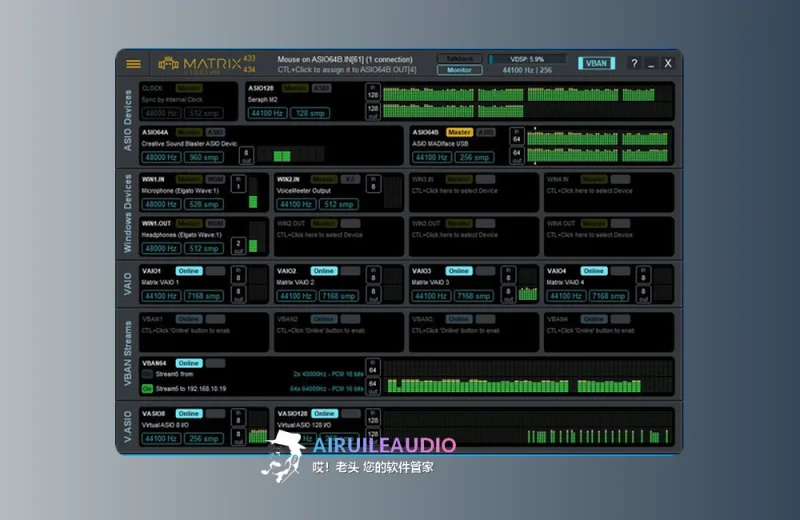The image size is (800, 520).
Task: Open WIN1.IN 528 smp buffer selector
Action: [x=204, y=204]
